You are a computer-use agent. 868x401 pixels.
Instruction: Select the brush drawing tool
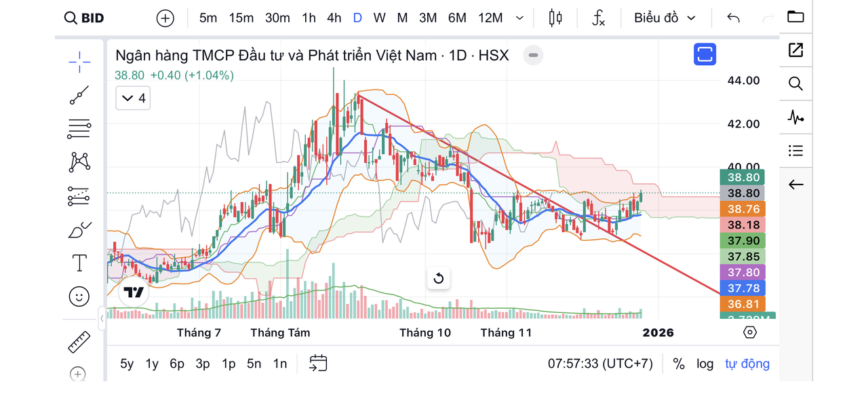[79, 230]
